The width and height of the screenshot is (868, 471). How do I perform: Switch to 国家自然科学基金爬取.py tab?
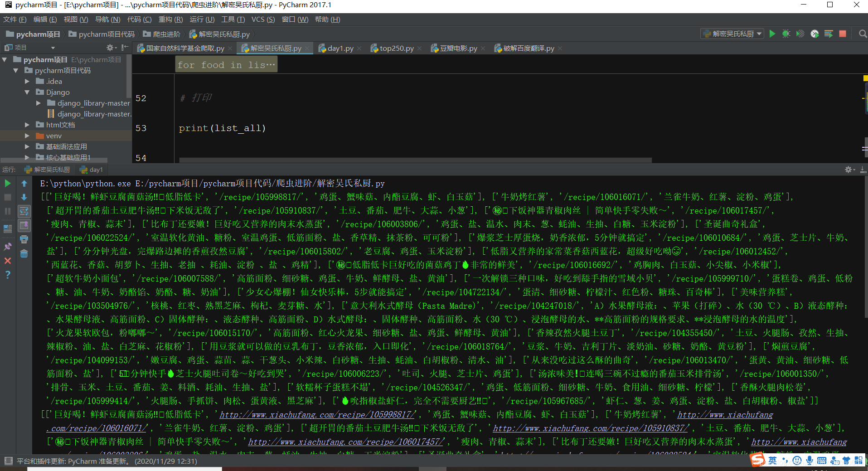[x=185, y=48]
